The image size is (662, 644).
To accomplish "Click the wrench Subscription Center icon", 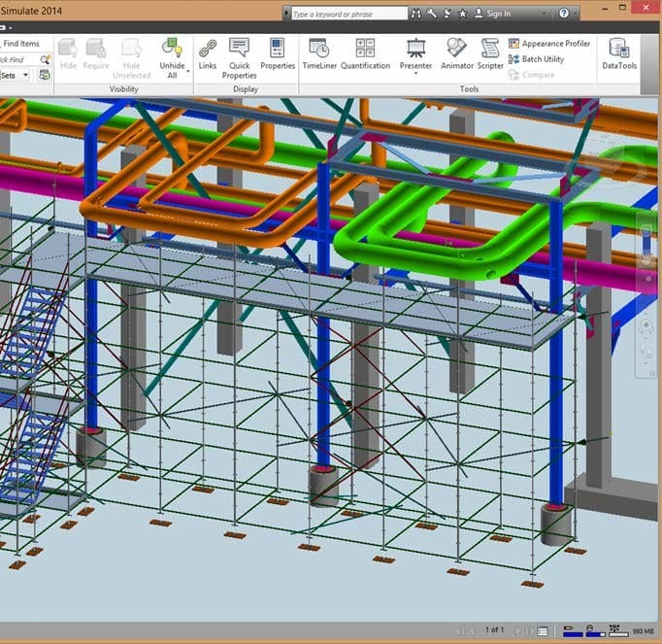I will coord(432,14).
